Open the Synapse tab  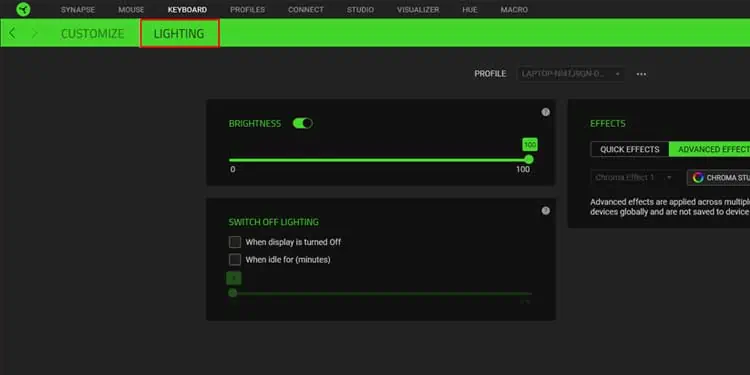77,10
